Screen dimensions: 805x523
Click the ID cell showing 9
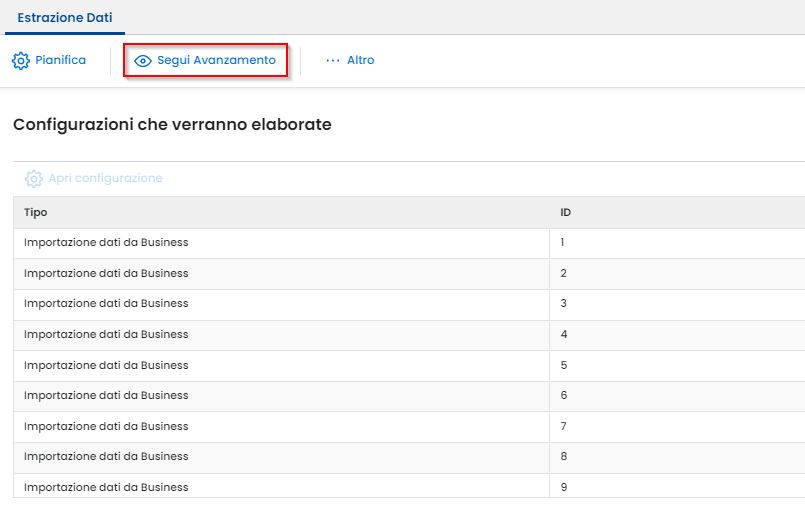(564, 488)
